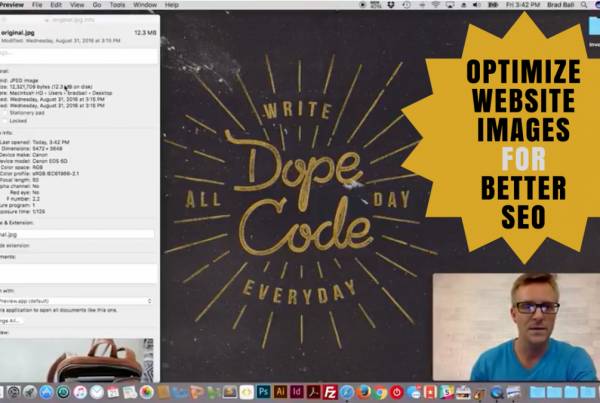Open the Brad Ball user menu

click(561, 5)
